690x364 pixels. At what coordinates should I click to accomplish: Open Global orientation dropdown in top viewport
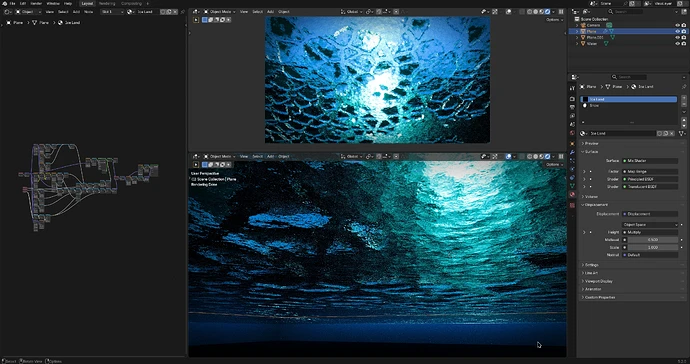click(352, 12)
